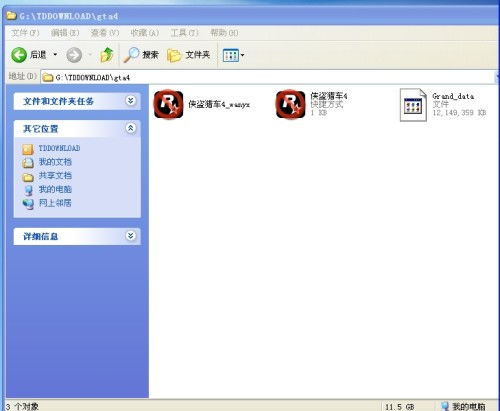The image size is (500, 411).
Task: Collapse the 其它位置 panel
Action: (131, 128)
